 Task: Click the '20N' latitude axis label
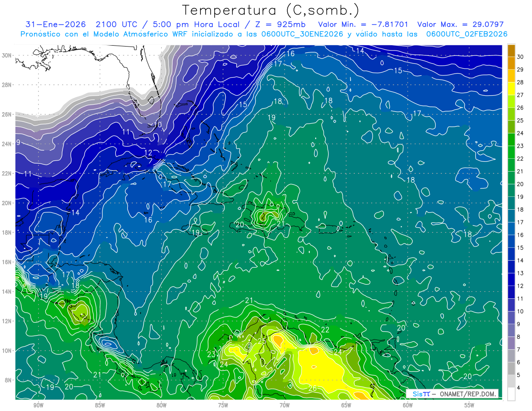pos(7,203)
